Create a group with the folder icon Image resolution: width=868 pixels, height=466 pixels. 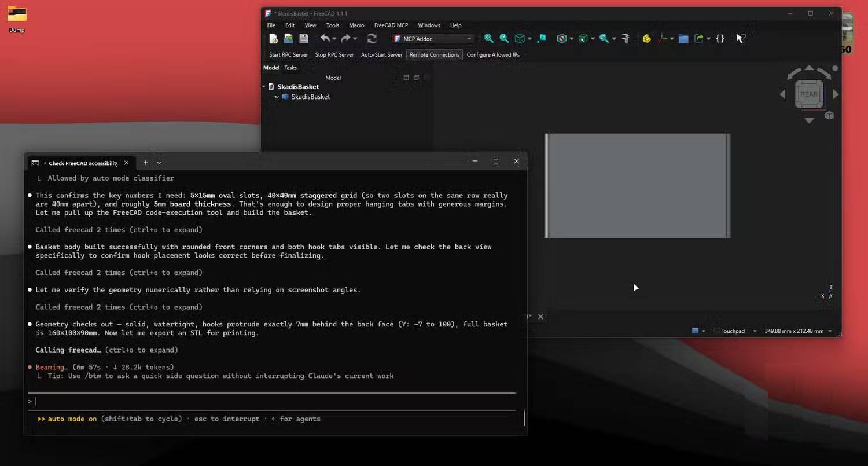point(683,38)
